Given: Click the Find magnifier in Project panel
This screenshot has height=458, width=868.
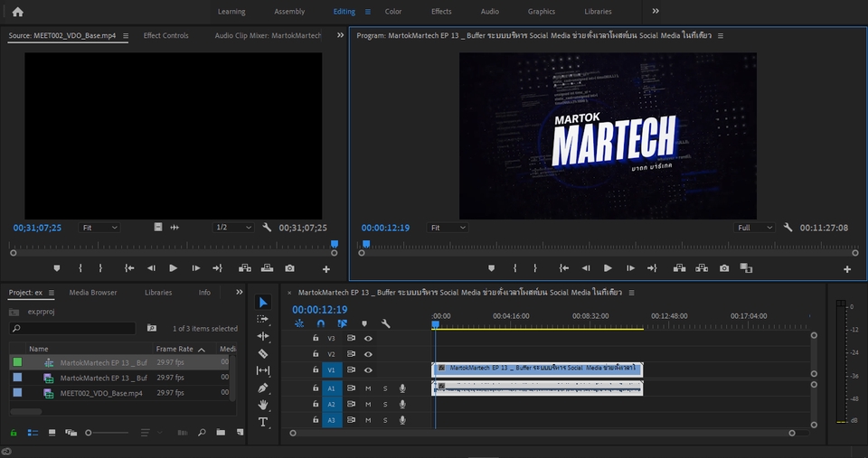Looking at the screenshot, I should [202, 433].
